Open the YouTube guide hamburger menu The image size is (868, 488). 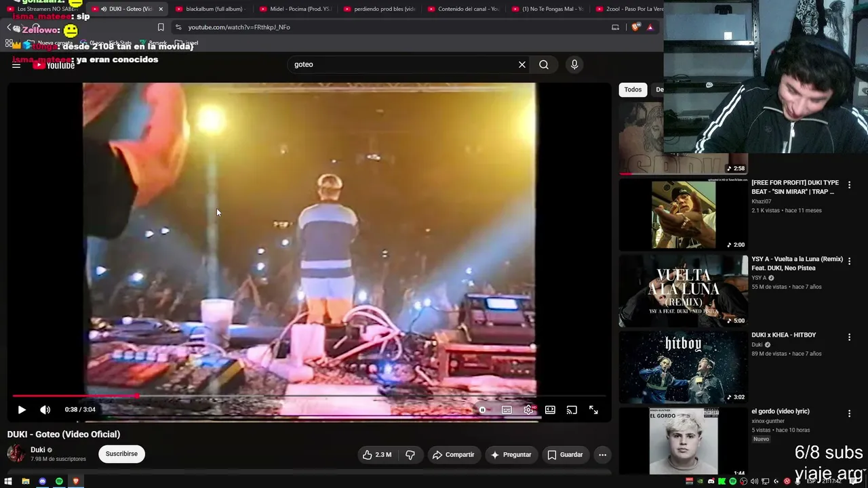pos(16,65)
